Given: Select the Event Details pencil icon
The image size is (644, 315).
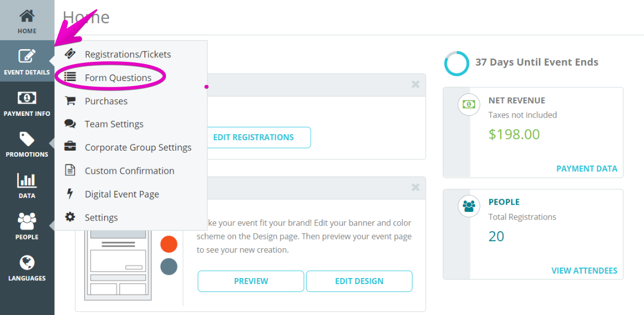Looking at the screenshot, I should pyautogui.click(x=27, y=56).
